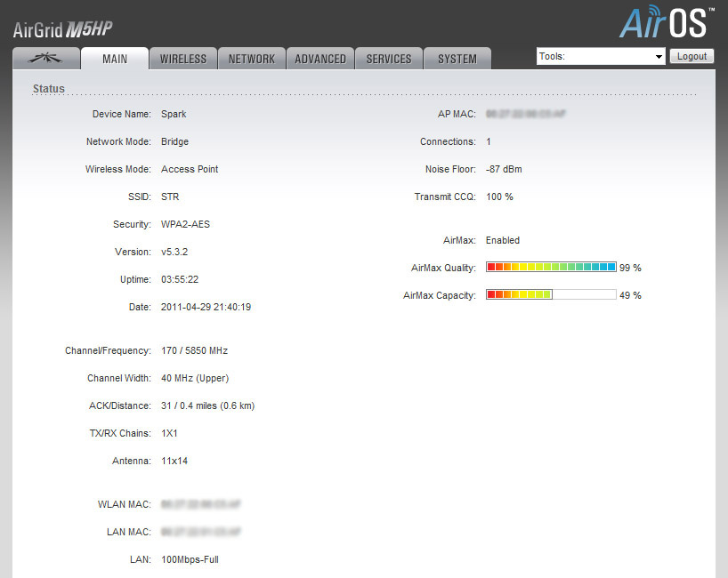The height and width of the screenshot is (578, 728).
Task: Click the Network Mode value Bridge
Action: point(174,141)
